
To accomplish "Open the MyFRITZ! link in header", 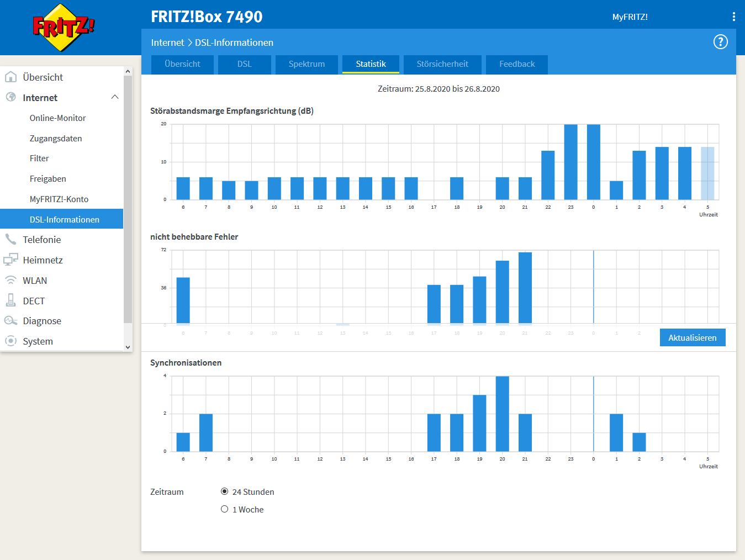I will click(x=630, y=17).
